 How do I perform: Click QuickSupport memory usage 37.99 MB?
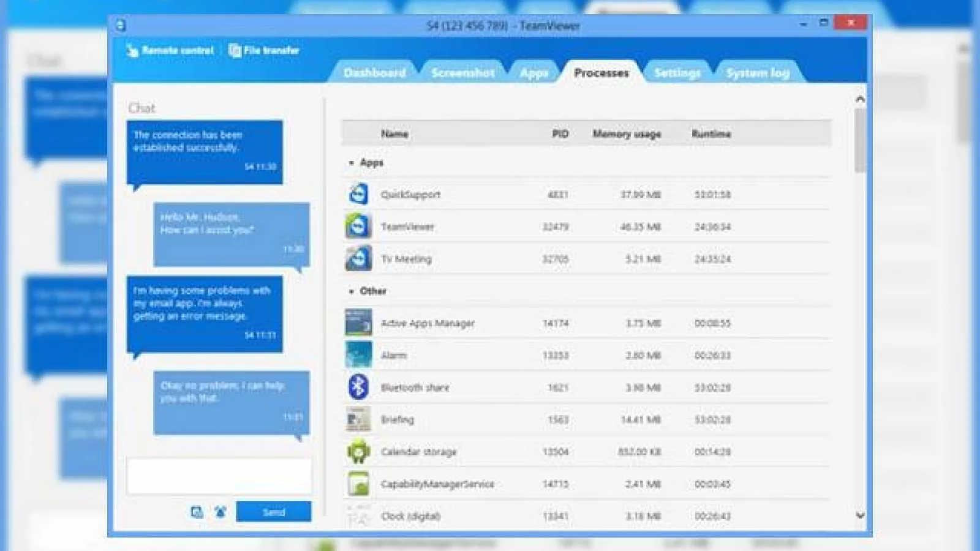[x=641, y=195]
